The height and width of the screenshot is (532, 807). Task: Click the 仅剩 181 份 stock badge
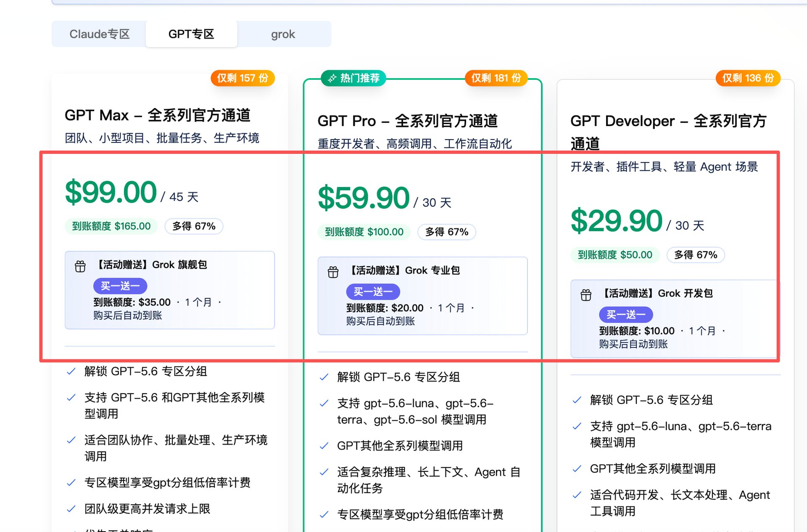pos(496,78)
